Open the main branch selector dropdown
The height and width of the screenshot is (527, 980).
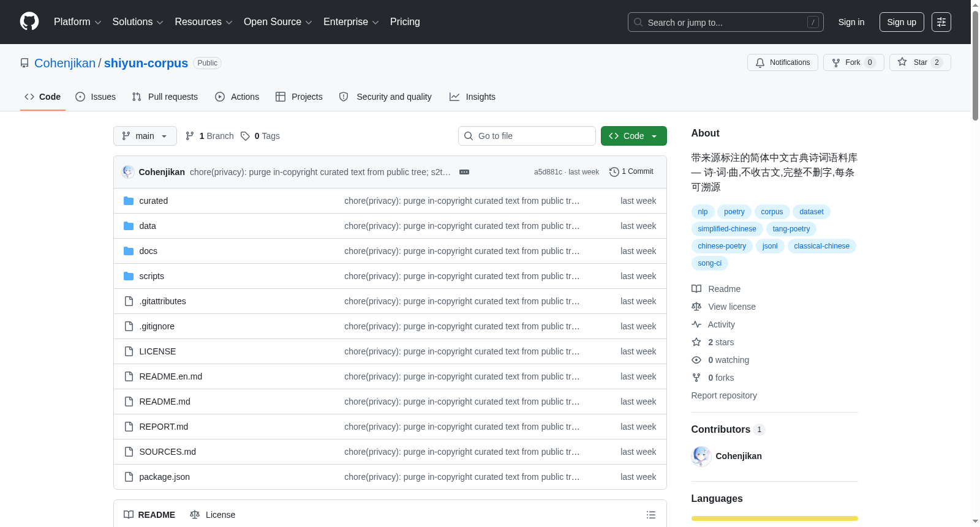145,136
